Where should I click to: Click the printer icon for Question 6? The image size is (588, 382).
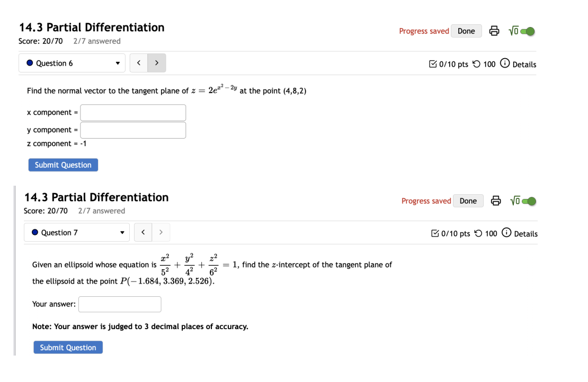click(x=494, y=31)
